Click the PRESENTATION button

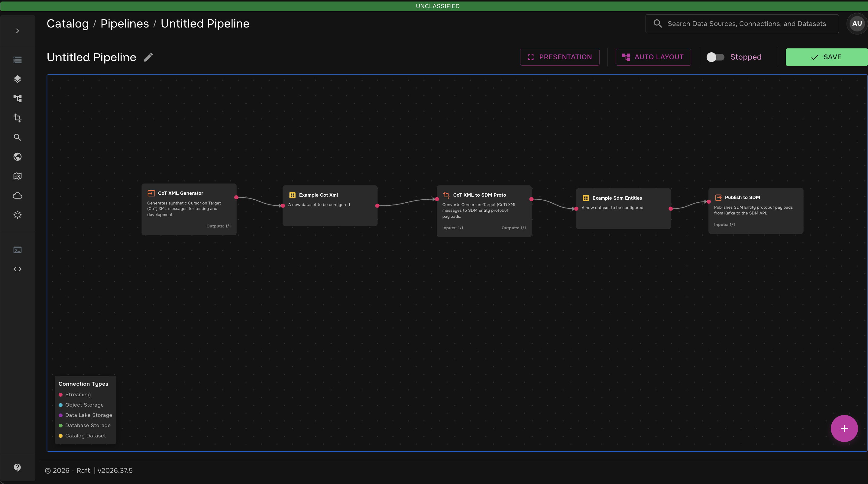pyautogui.click(x=560, y=57)
